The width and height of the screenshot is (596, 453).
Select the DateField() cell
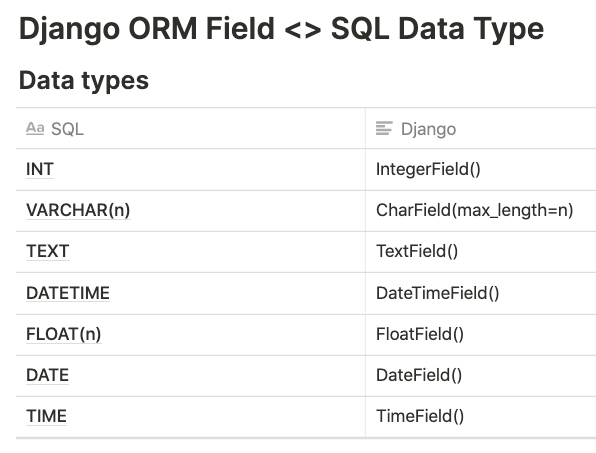click(x=481, y=376)
